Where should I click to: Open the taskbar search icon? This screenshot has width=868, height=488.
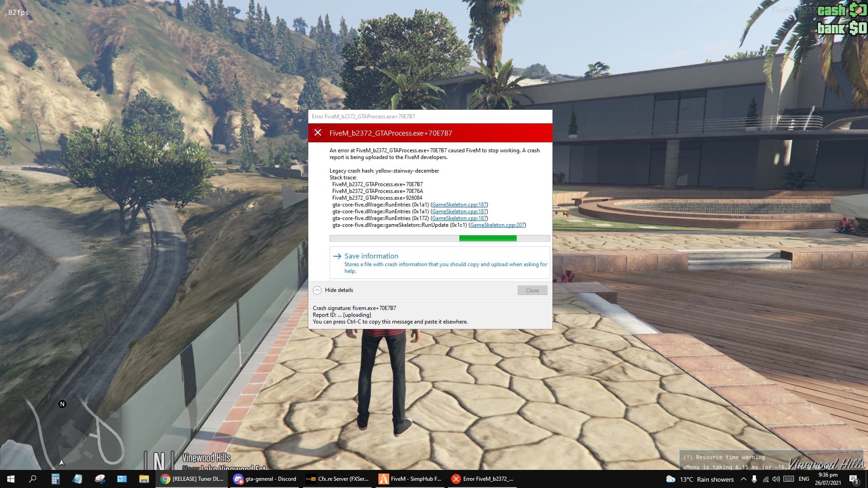(x=33, y=479)
